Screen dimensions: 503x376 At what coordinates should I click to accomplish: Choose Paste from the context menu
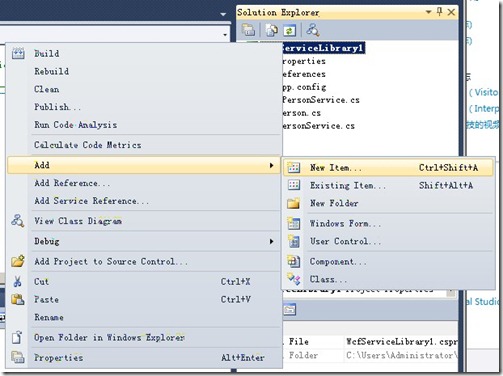click(144, 299)
